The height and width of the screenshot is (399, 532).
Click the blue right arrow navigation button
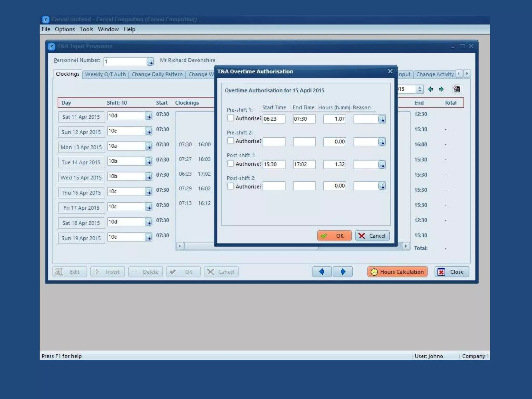pos(343,272)
